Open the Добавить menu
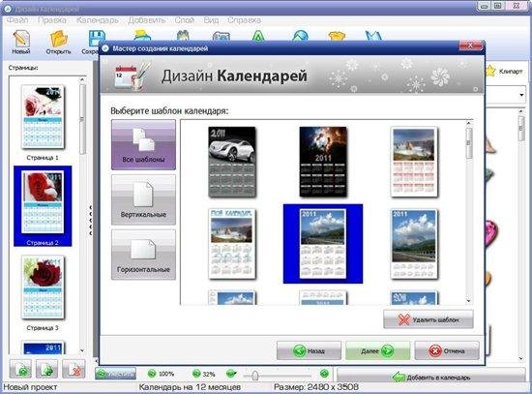The height and width of the screenshot is (394, 532). (147, 20)
